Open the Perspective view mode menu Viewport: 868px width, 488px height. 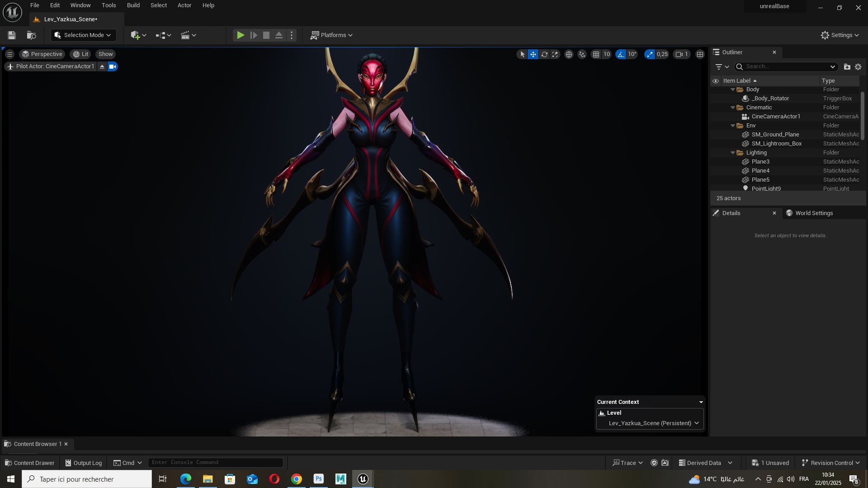(x=42, y=54)
